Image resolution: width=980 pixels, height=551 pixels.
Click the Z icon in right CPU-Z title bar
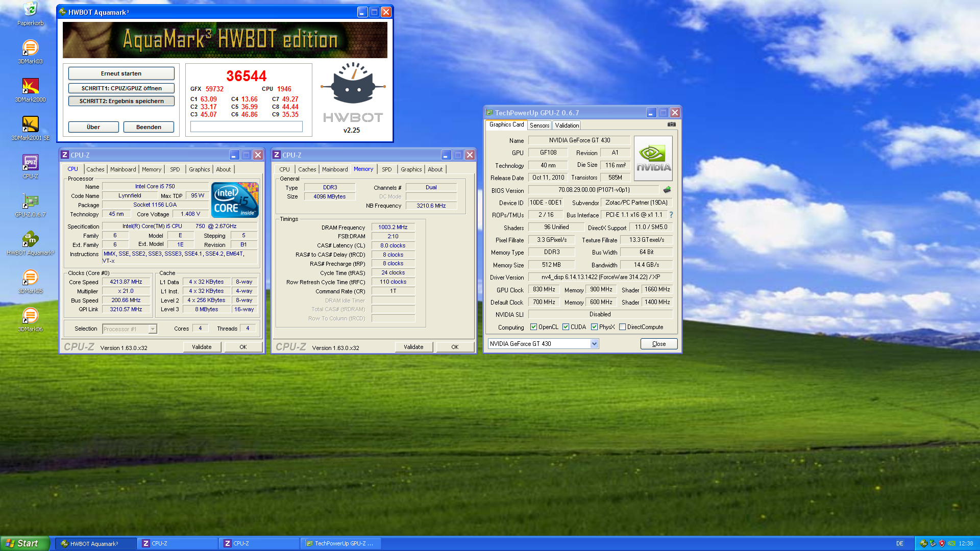(277, 155)
